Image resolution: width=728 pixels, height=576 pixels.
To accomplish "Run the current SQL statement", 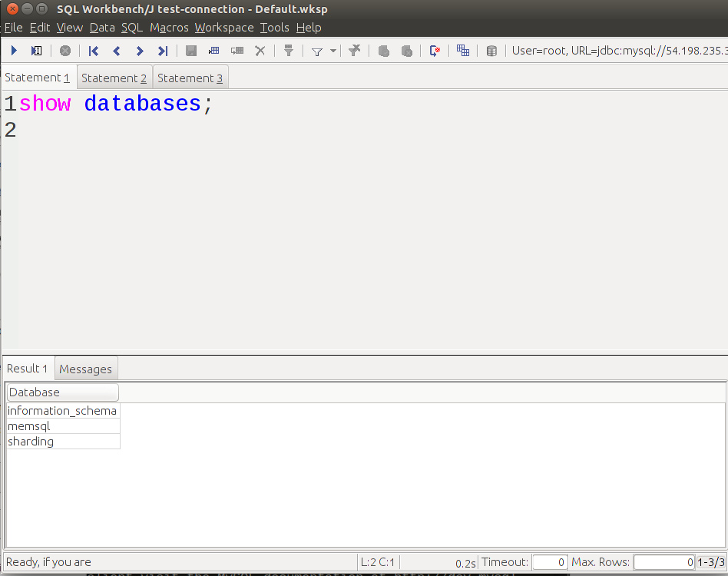I will click(x=14, y=51).
